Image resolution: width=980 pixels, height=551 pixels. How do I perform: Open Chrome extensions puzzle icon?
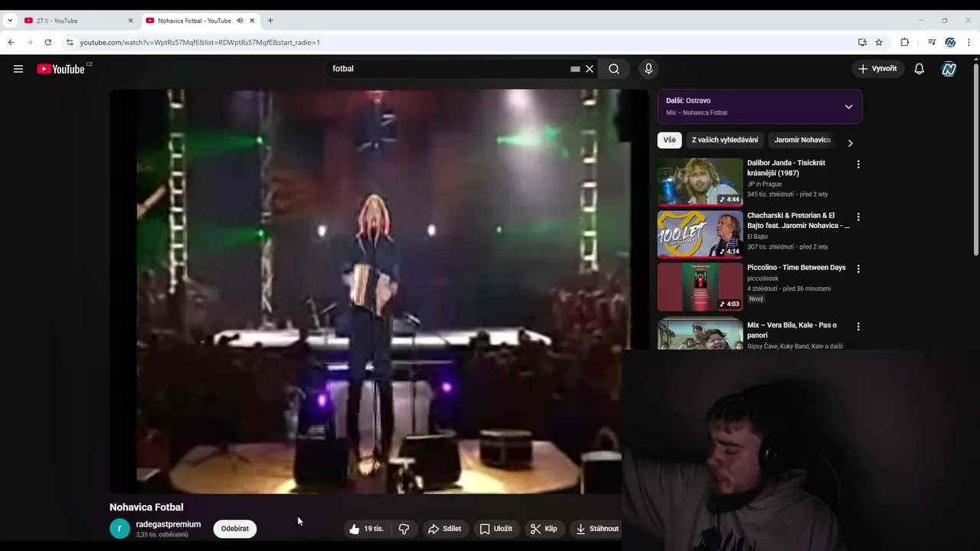click(904, 42)
